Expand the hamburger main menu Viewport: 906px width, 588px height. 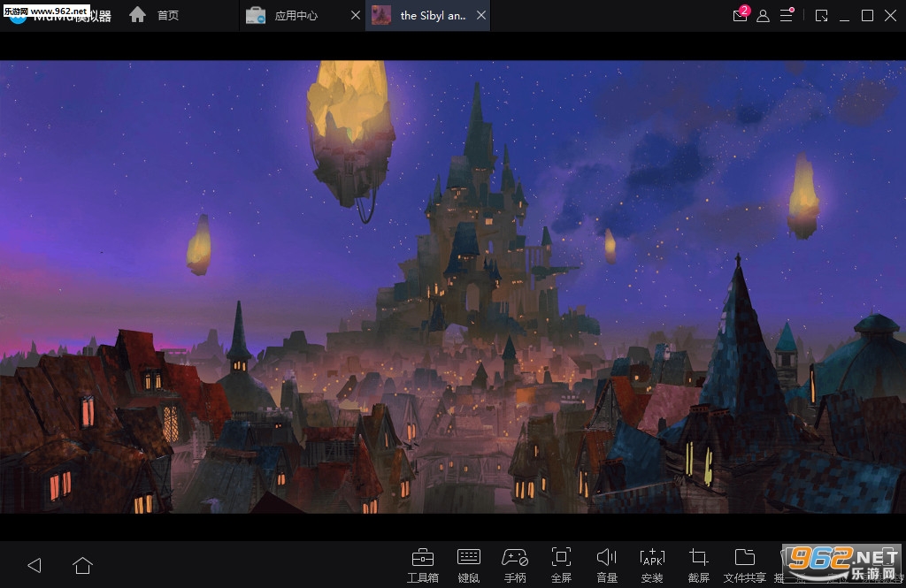[x=786, y=16]
